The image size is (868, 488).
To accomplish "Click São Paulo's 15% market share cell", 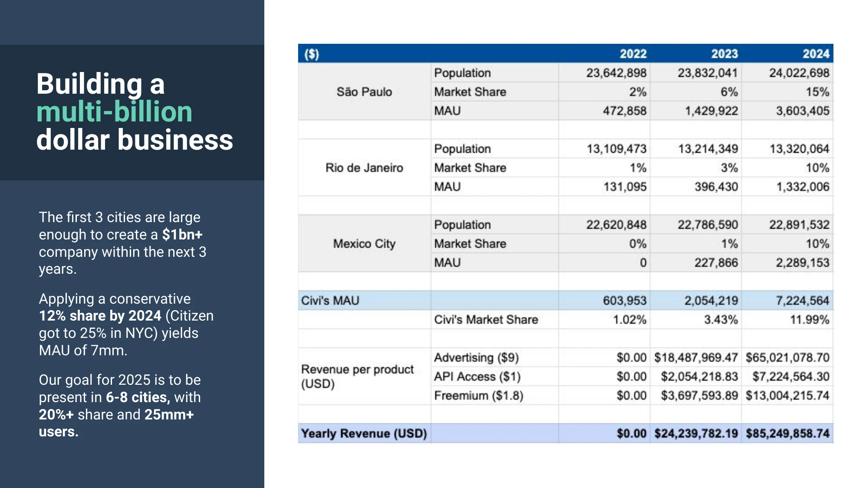I will pos(787,92).
